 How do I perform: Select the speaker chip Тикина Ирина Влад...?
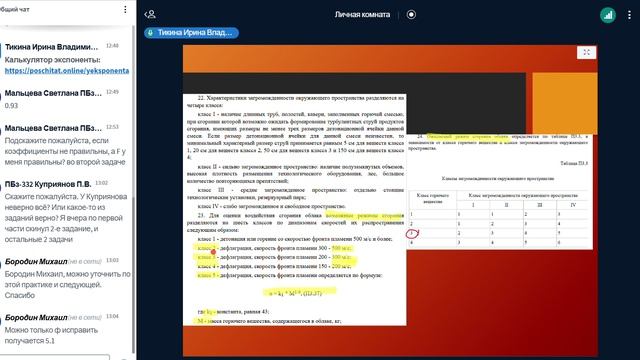point(191,33)
